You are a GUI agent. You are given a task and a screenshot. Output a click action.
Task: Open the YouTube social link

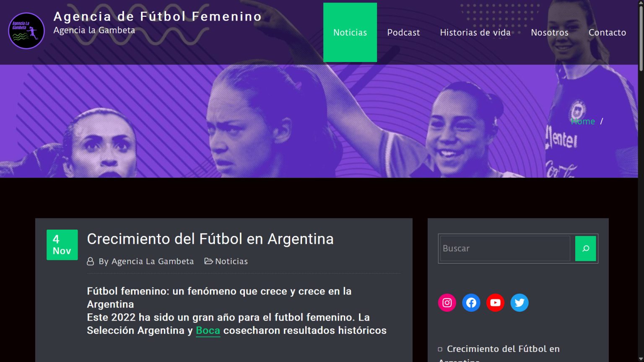(x=495, y=303)
